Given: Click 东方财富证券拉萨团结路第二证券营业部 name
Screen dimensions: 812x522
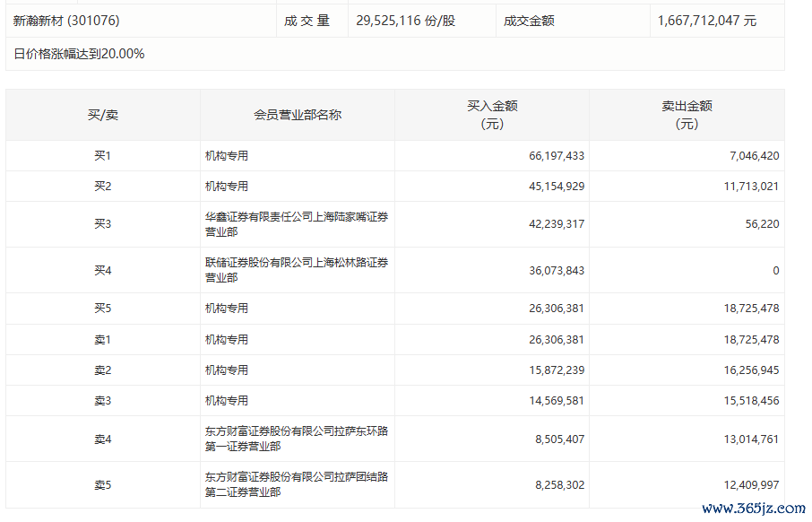Looking at the screenshot, I should [297, 484].
